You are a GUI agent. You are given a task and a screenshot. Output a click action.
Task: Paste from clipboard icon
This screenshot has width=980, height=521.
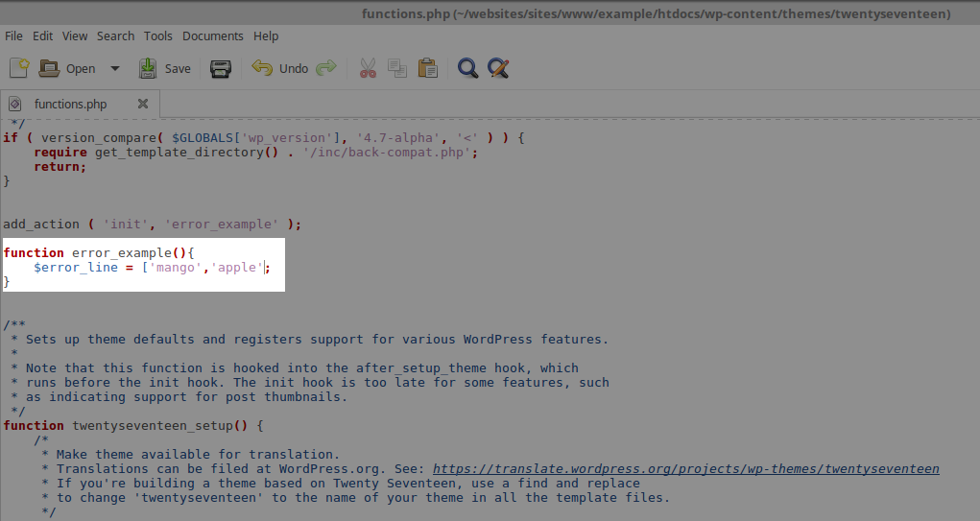[427, 68]
